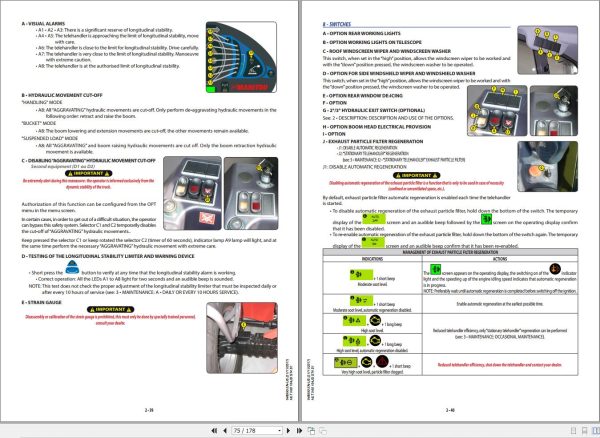Viewport: 600px width, 438px height.
Task: Click the 'A - VISUAL ALARMS' heading
Action: coord(43,24)
